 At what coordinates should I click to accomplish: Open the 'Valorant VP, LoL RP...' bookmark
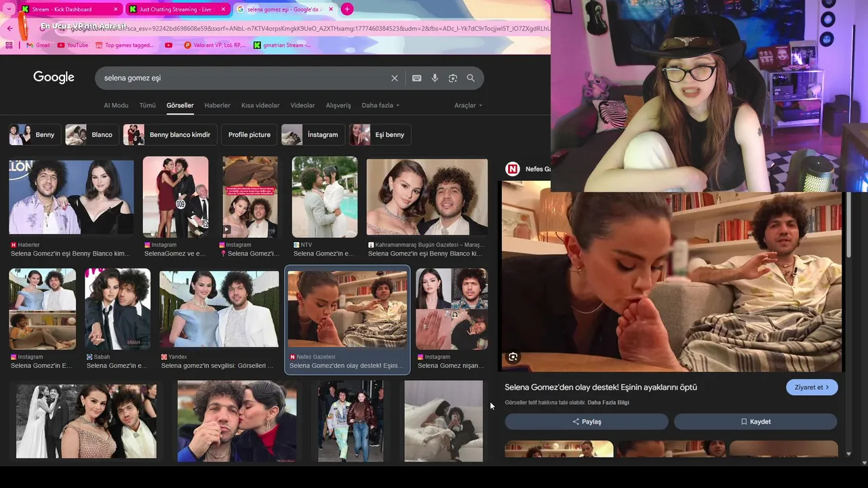(215, 45)
